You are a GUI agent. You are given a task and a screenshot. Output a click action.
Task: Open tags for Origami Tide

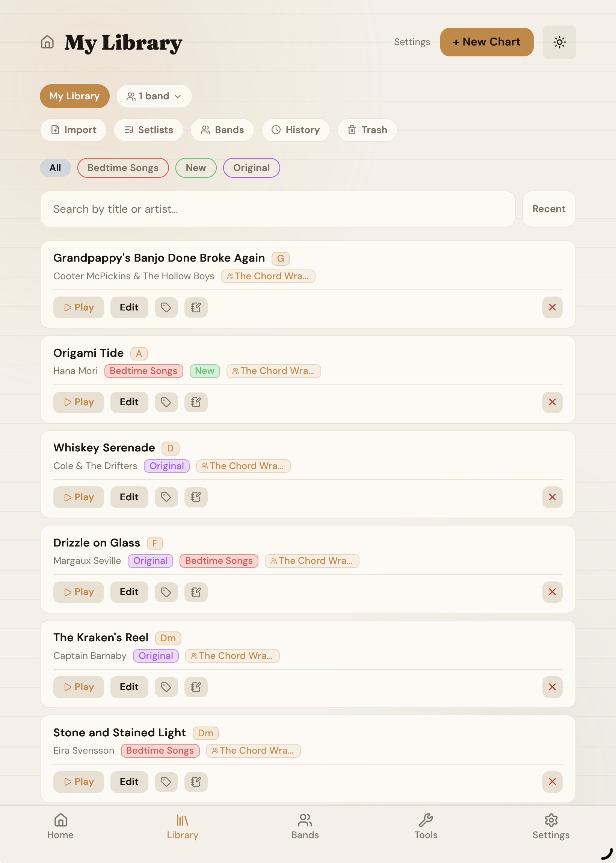[x=166, y=402]
